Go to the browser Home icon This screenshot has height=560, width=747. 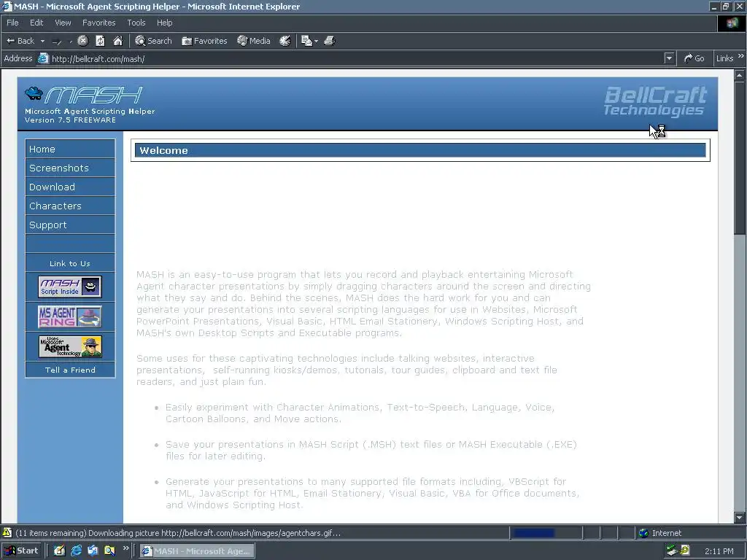point(117,41)
